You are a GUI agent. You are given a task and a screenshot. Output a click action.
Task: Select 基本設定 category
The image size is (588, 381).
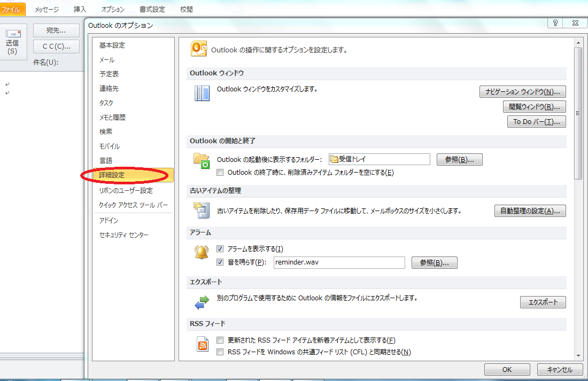pyautogui.click(x=133, y=45)
